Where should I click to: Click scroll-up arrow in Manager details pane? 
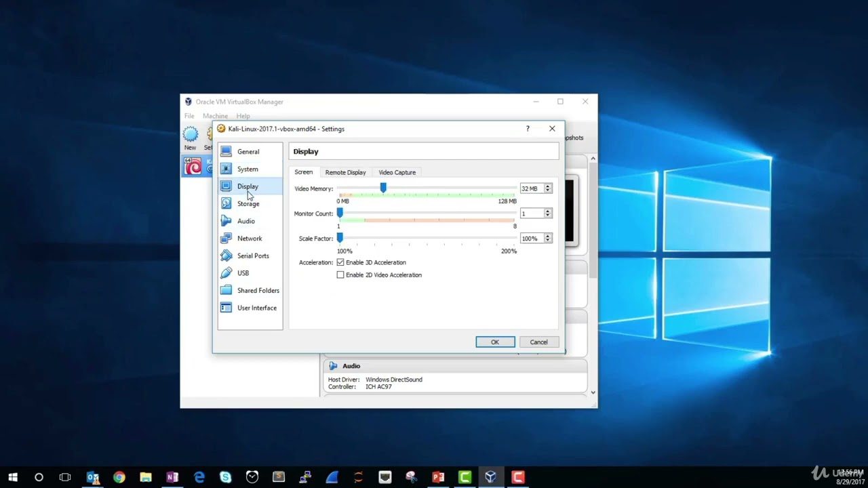[593, 159]
